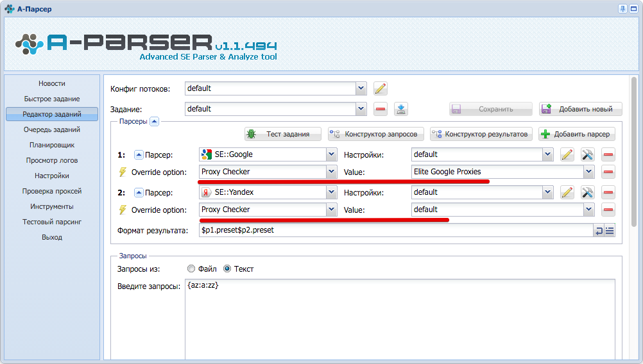Open Override option dropdown for SE::Google

(331, 172)
